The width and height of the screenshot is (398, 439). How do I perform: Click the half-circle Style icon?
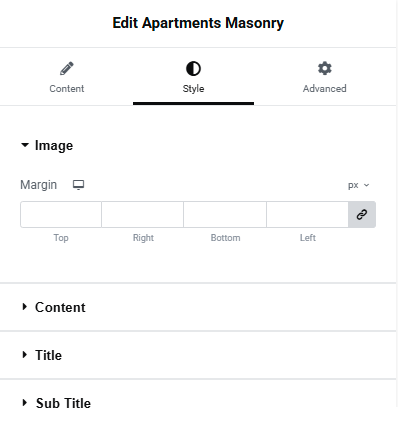[193, 69]
